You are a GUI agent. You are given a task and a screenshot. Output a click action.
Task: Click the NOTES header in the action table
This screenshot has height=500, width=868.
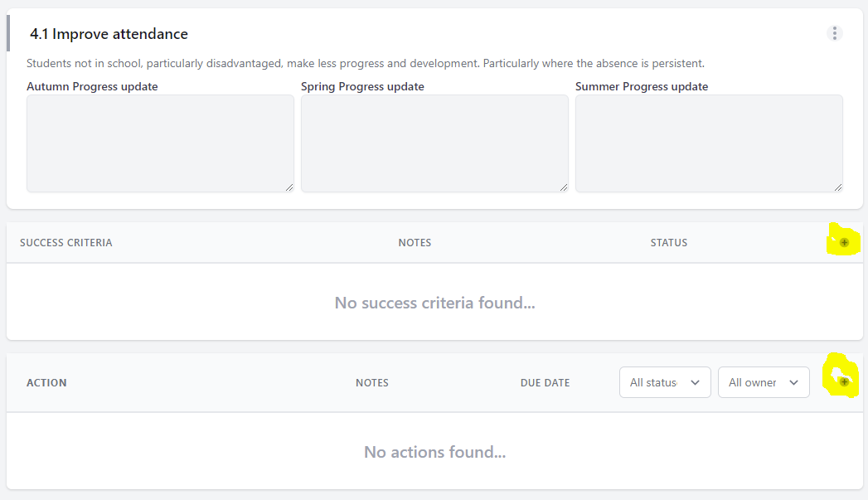pos(372,383)
